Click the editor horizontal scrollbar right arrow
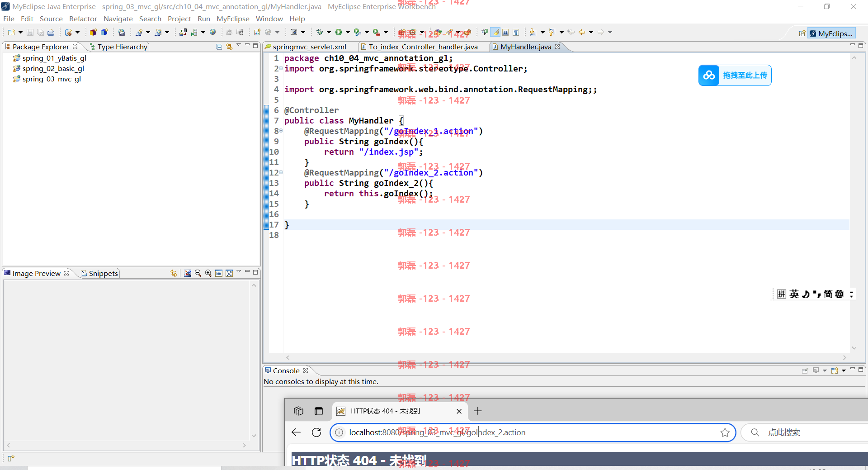Image resolution: width=868 pixels, height=470 pixels. click(844, 357)
